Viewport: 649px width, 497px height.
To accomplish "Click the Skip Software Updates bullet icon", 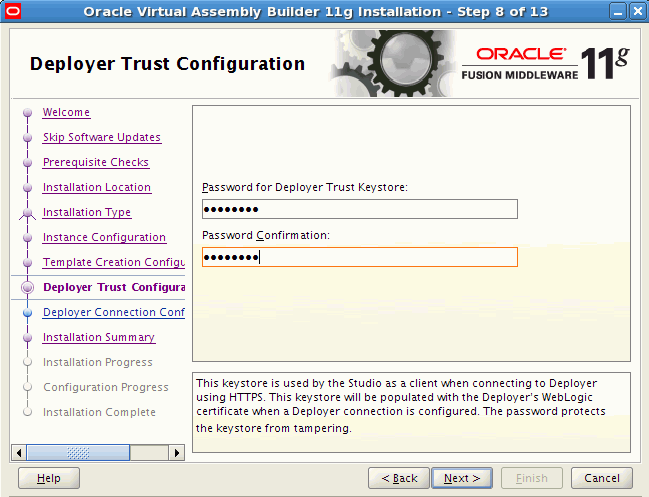I will tap(28, 137).
